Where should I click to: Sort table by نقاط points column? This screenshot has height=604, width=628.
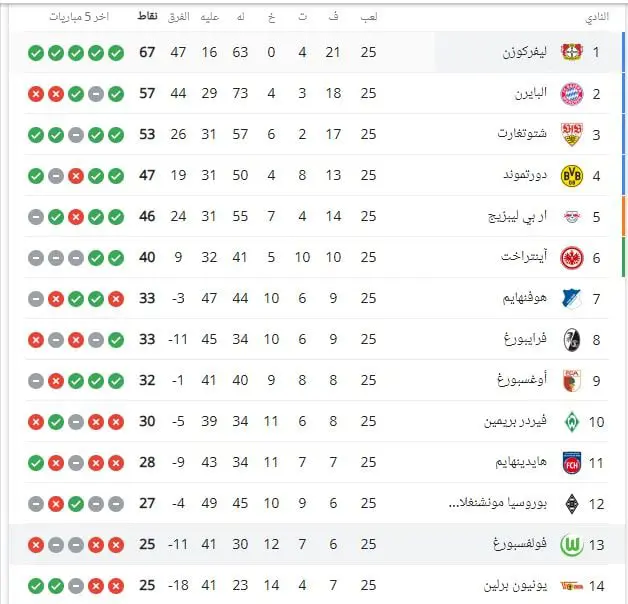coord(147,16)
